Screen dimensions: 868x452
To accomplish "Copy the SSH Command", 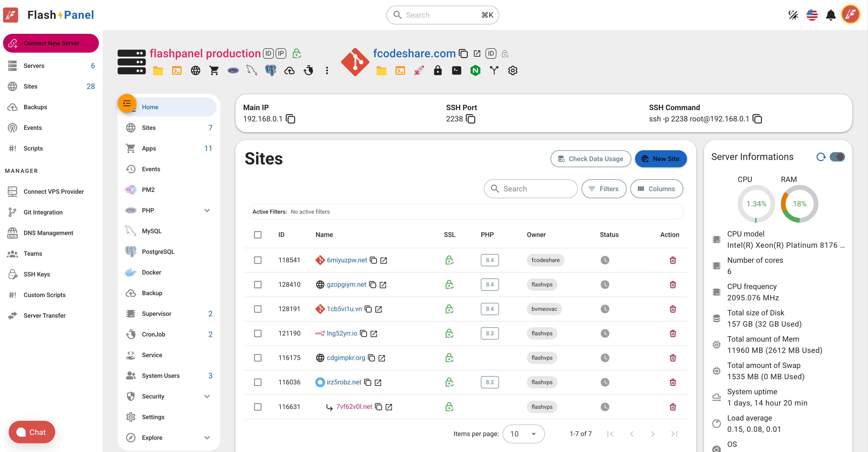I will point(757,119).
